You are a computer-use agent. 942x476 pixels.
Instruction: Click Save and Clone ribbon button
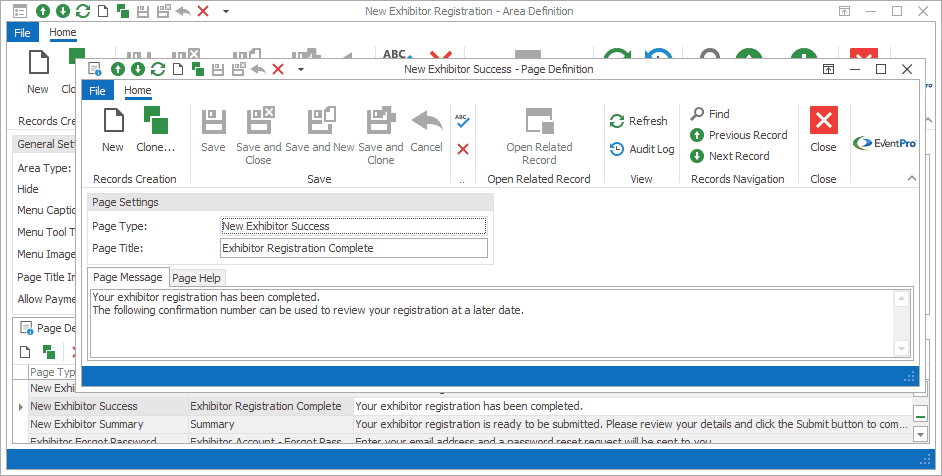click(x=381, y=136)
